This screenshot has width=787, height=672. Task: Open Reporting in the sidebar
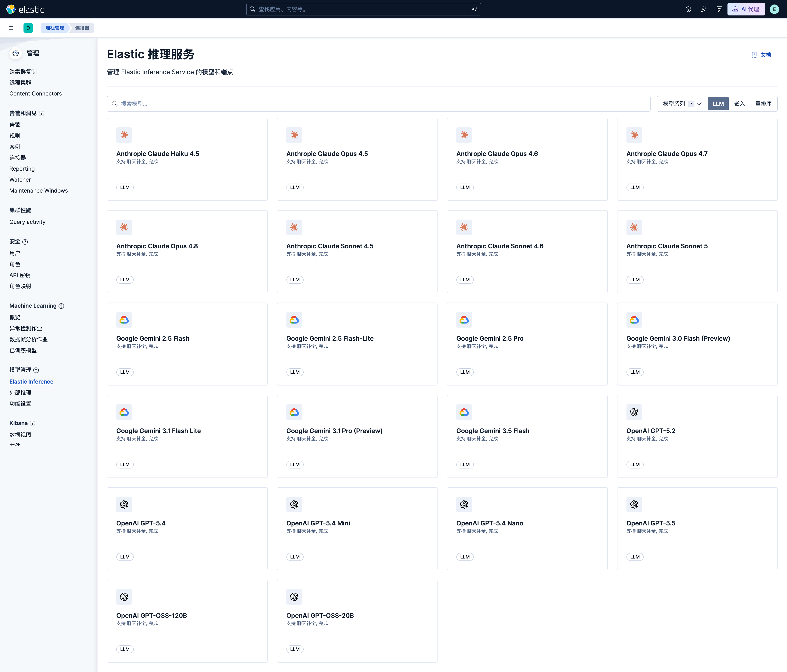(x=22, y=168)
